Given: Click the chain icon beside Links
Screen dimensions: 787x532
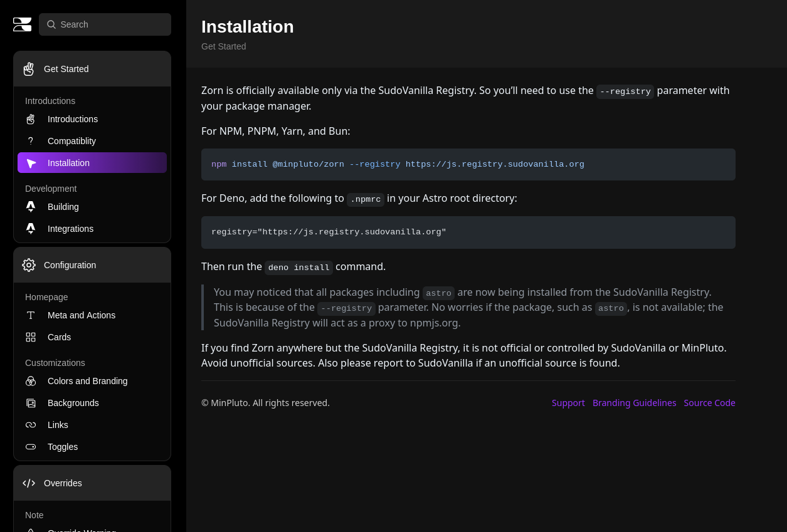Looking at the screenshot, I should 31,425.
